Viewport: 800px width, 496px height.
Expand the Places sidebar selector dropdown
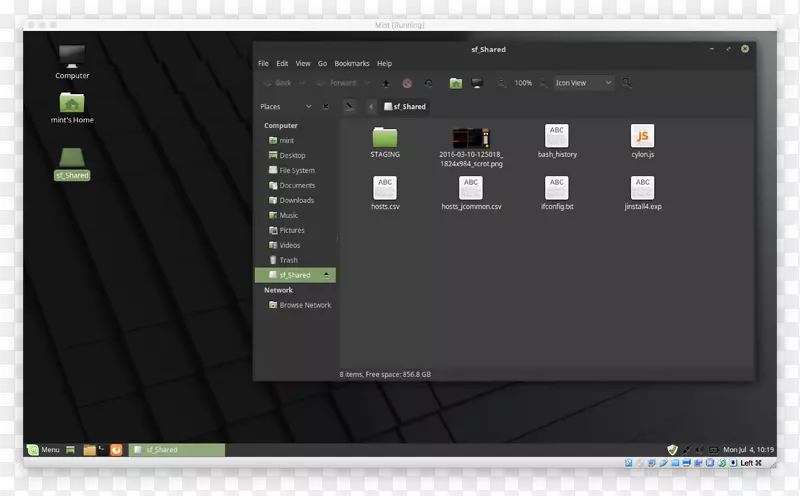click(x=309, y=106)
